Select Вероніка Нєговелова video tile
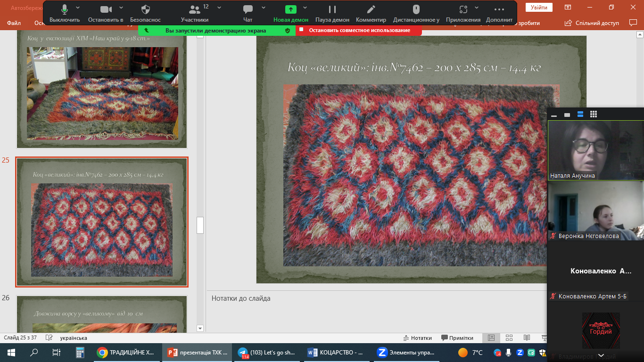644x362 pixels. click(595, 211)
